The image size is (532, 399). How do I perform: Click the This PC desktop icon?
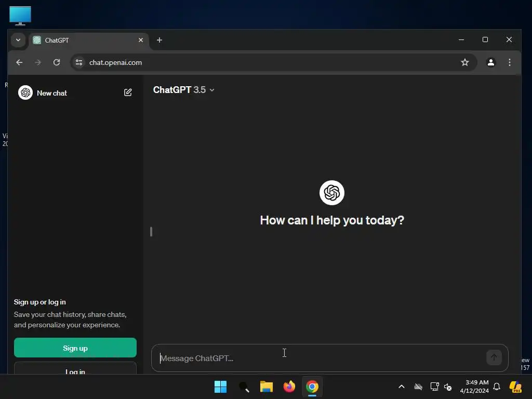pos(20,16)
